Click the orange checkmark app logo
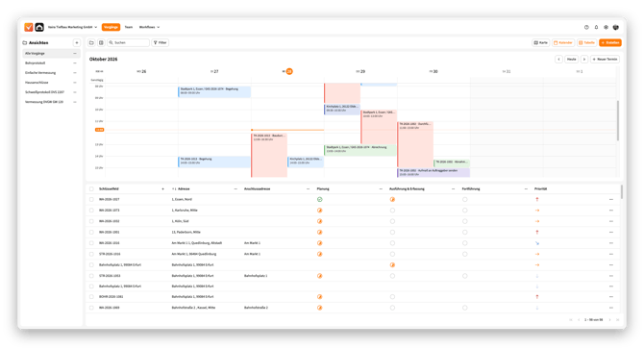 click(x=28, y=27)
